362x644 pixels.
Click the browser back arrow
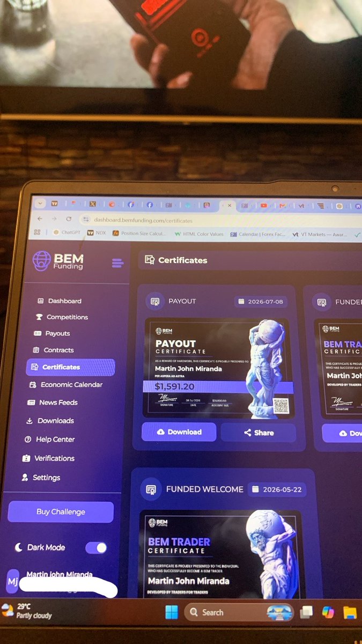pyautogui.click(x=40, y=219)
